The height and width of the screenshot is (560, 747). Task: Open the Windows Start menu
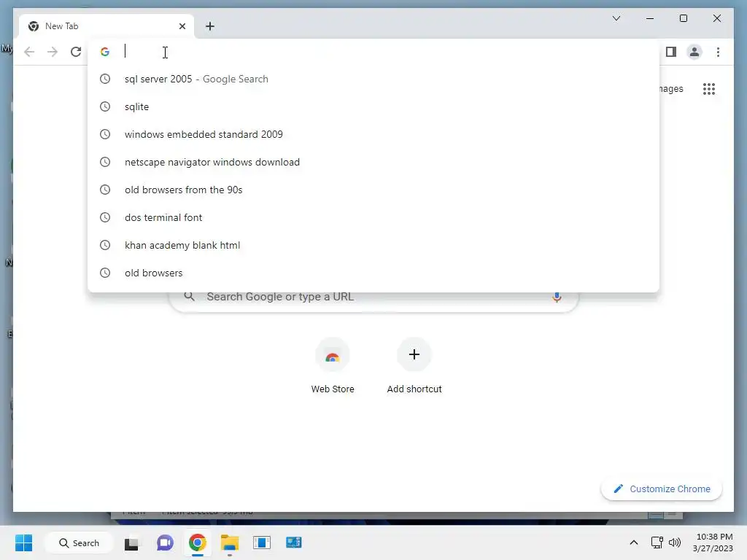pos(24,542)
